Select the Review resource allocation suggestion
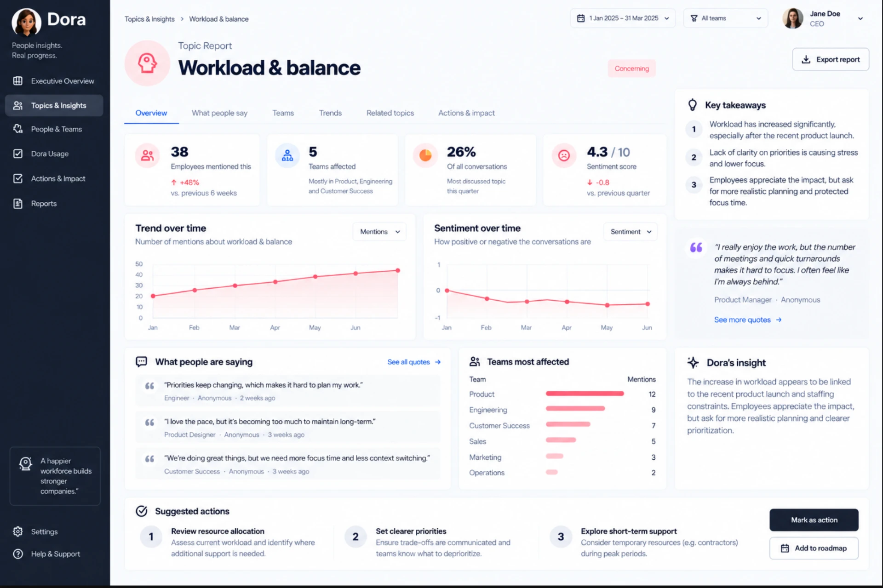The image size is (883, 588). click(229, 542)
